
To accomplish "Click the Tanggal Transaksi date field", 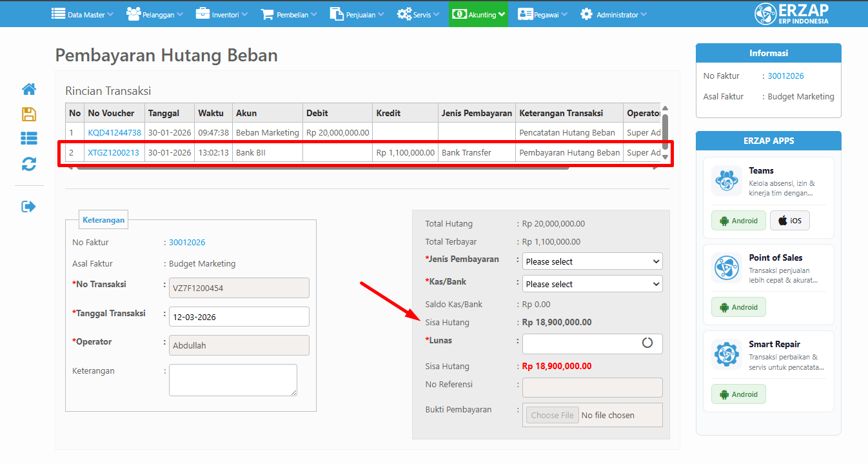I will pos(239,317).
